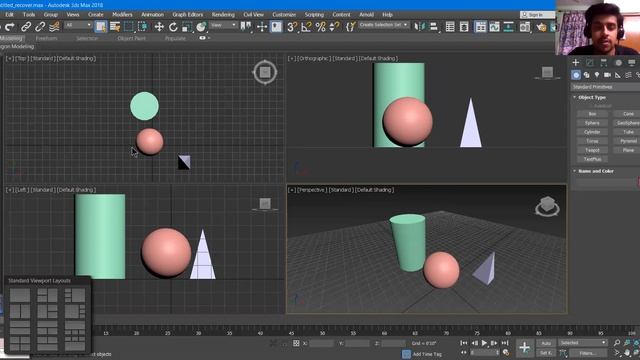640x360 pixels.
Task: Activate Bind to Space Warp tool
Action: (x=54, y=27)
